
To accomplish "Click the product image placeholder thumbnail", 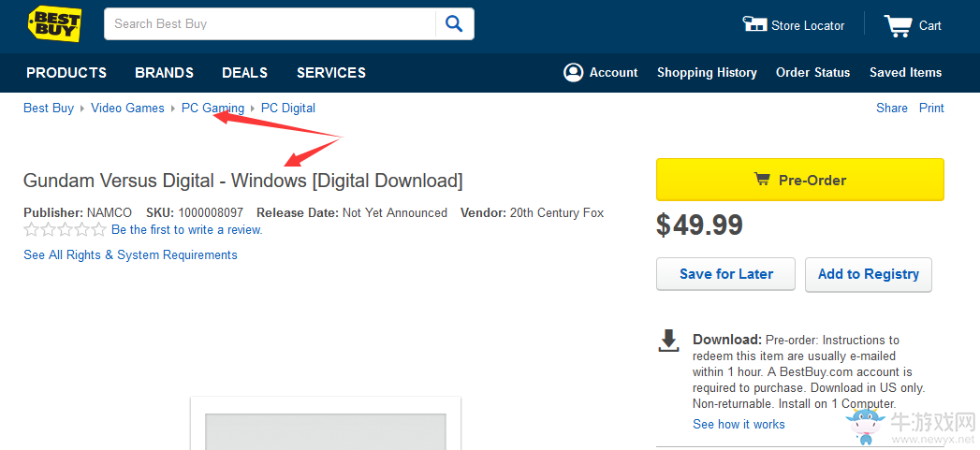I will click(326, 423).
